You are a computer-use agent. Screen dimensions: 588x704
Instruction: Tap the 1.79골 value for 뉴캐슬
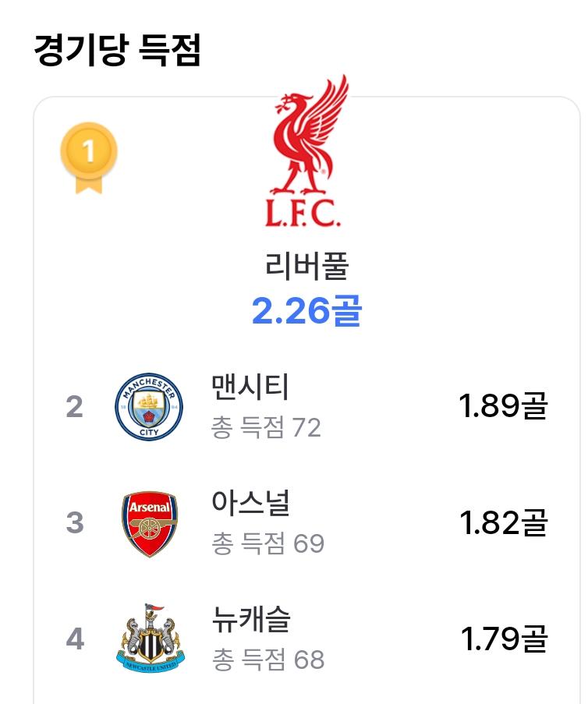(x=504, y=639)
